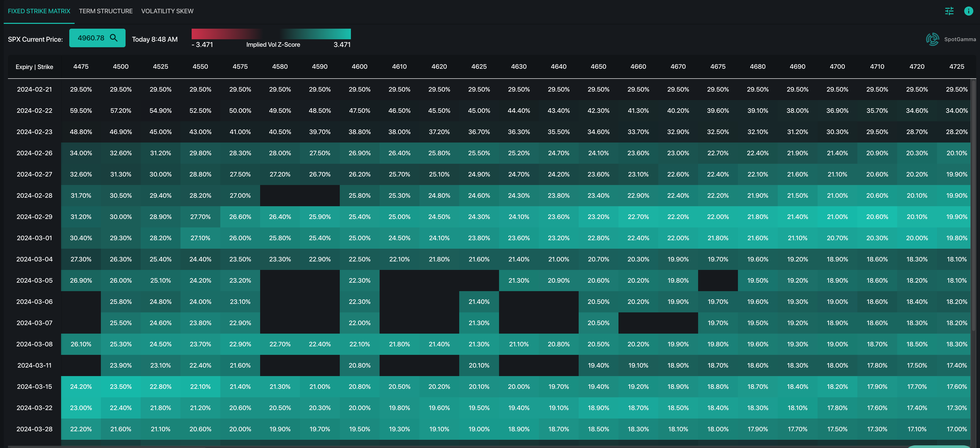Click the 2024-03-28 expiry row label
This screenshot has width=980, height=448.
click(x=34, y=429)
